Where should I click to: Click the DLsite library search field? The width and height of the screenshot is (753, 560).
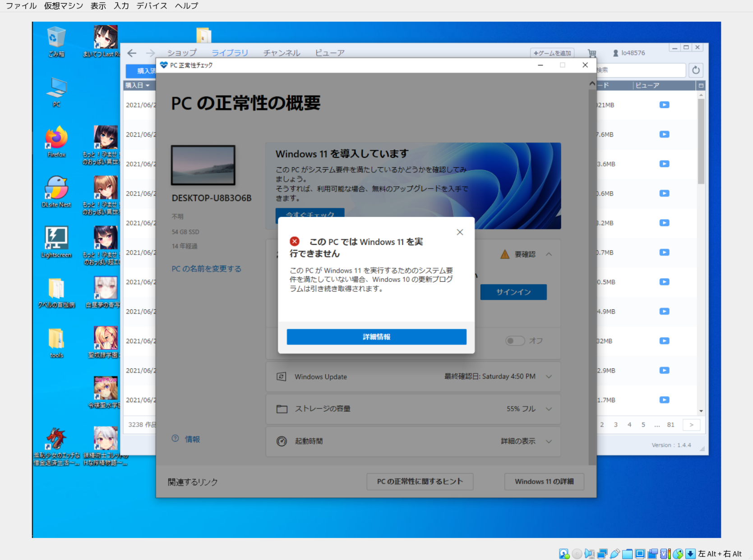click(x=640, y=70)
